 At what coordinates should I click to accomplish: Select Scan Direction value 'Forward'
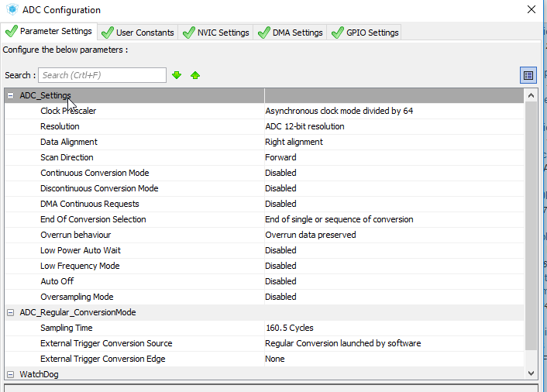(280, 157)
